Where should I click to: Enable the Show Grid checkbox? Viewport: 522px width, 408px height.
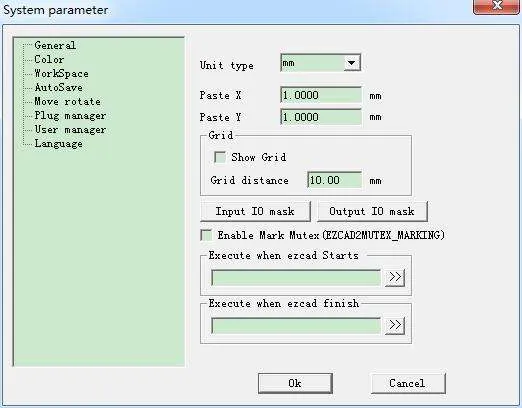point(220,157)
